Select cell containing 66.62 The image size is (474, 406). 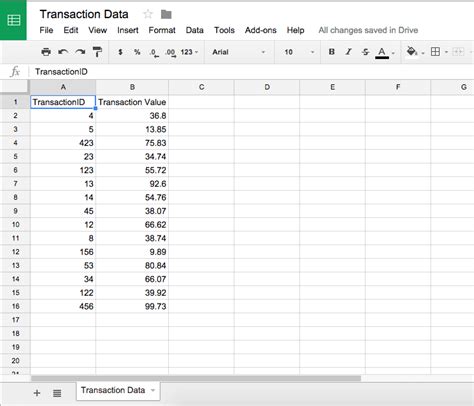(132, 224)
